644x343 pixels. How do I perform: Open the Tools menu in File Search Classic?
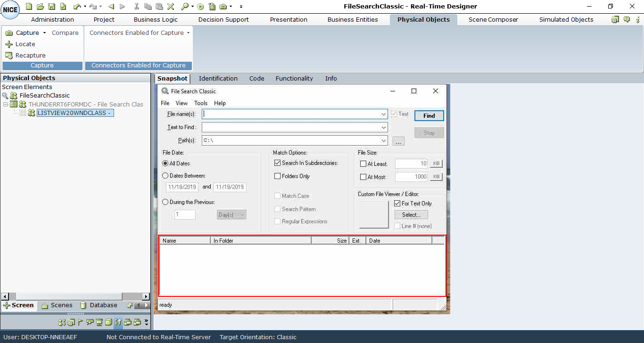pos(201,103)
